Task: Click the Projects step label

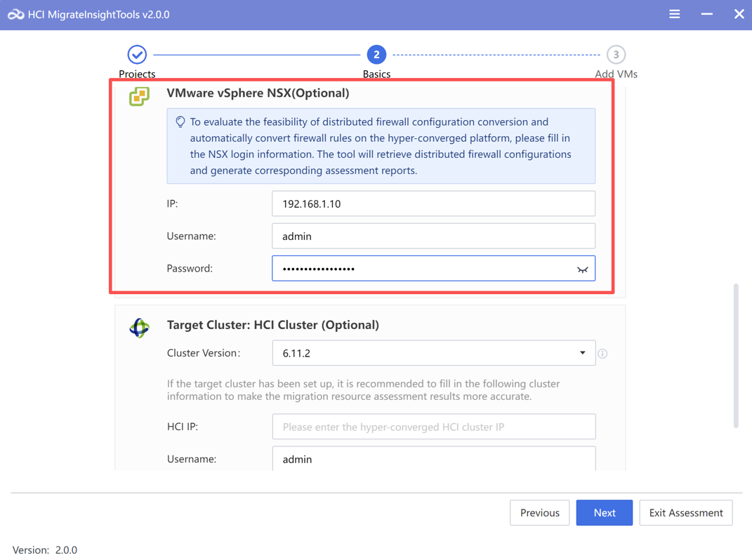Action: coord(137,74)
